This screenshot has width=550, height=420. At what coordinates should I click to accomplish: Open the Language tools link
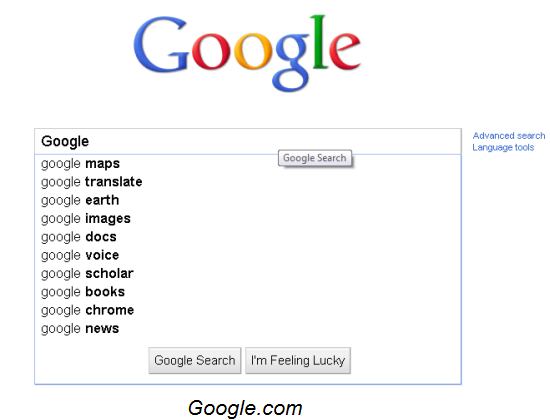pos(503,147)
